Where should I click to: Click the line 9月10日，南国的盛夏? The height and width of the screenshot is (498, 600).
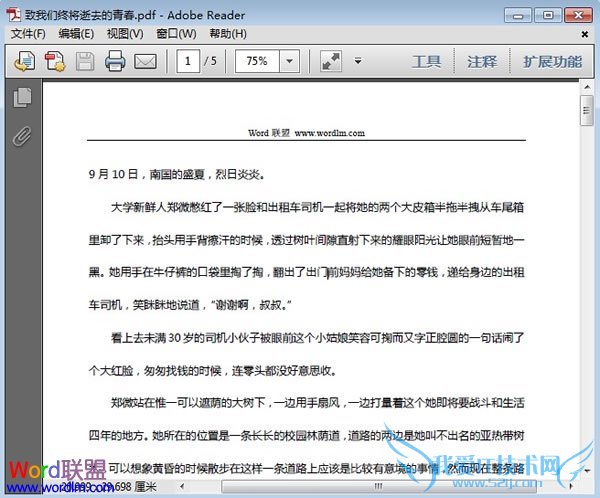[x=177, y=175]
